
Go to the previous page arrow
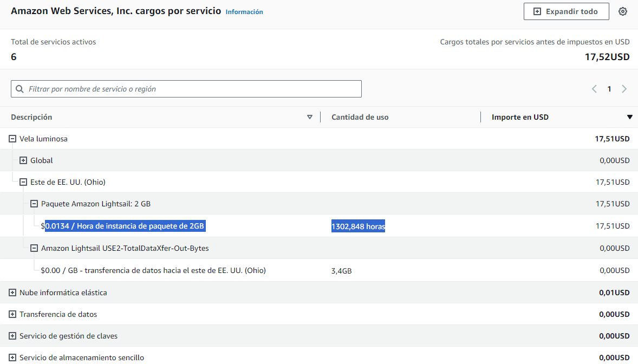594,89
